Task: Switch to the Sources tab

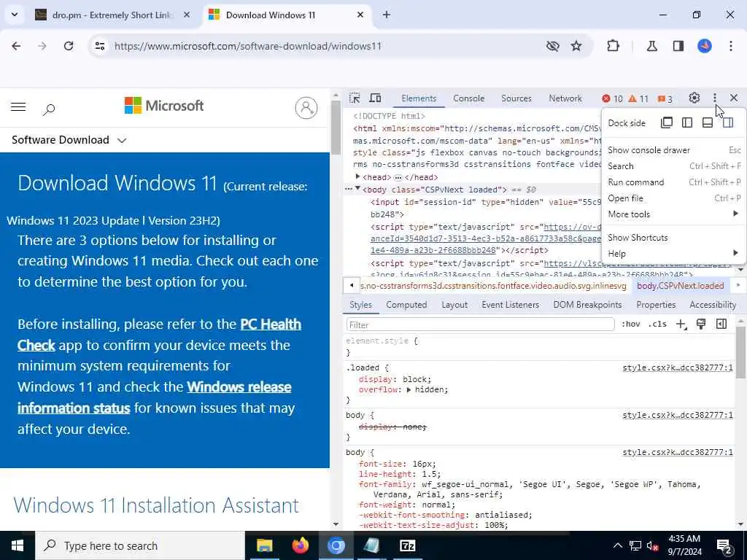Action: point(516,98)
